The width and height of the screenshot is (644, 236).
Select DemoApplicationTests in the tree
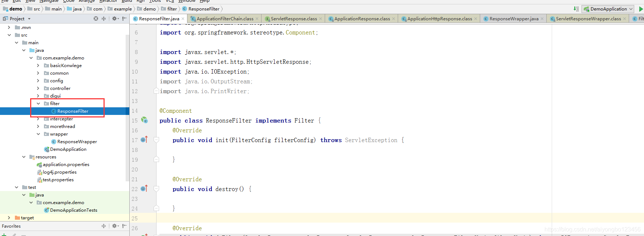(74, 210)
